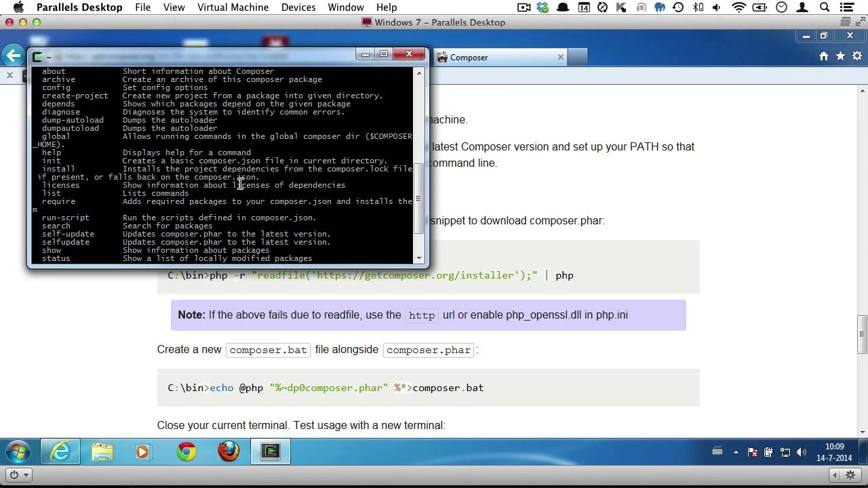
Task: Open the Virtual Machine menu
Action: (x=233, y=7)
